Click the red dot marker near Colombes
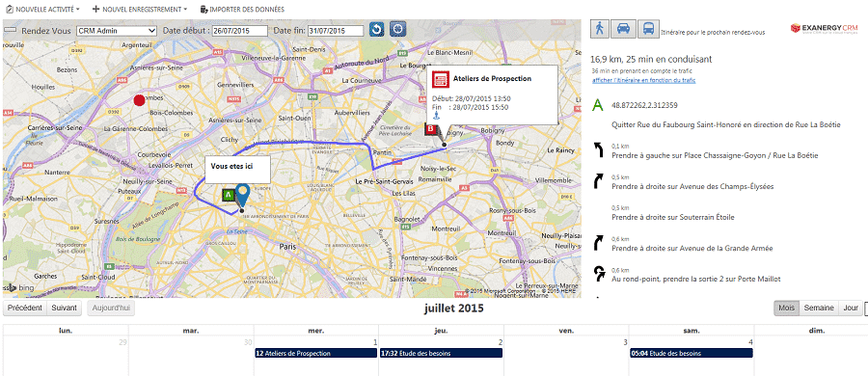Screen dimensions: 868x376 [x=139, y=100]
